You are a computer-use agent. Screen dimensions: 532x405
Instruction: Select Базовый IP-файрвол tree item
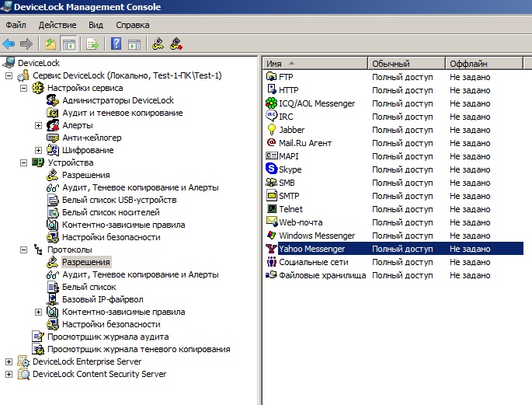[x=103, y=299]
